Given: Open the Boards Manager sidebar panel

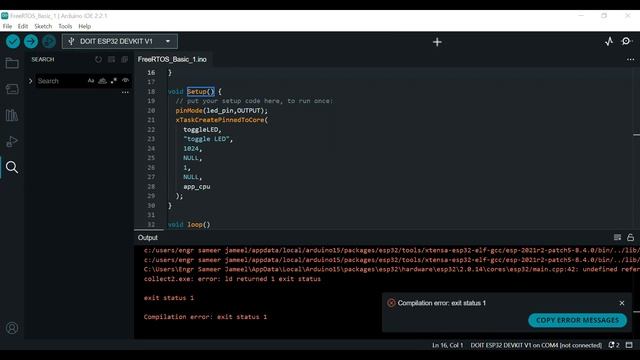Looking at the screenshot, I should click(x=12, y=89).
